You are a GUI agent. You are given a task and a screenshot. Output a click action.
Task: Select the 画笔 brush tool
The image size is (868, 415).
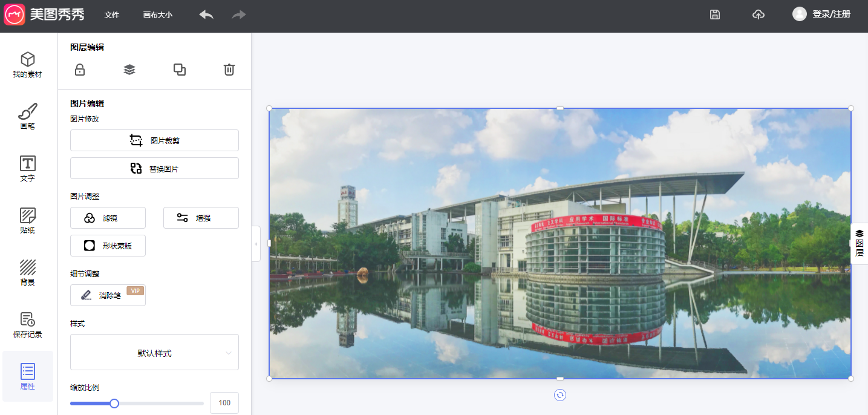click(x=28, y=117)
